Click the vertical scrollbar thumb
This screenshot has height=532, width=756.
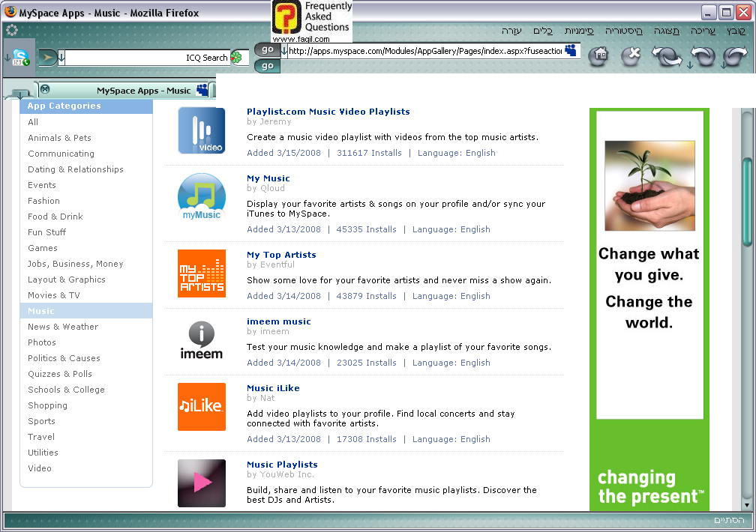746,201
